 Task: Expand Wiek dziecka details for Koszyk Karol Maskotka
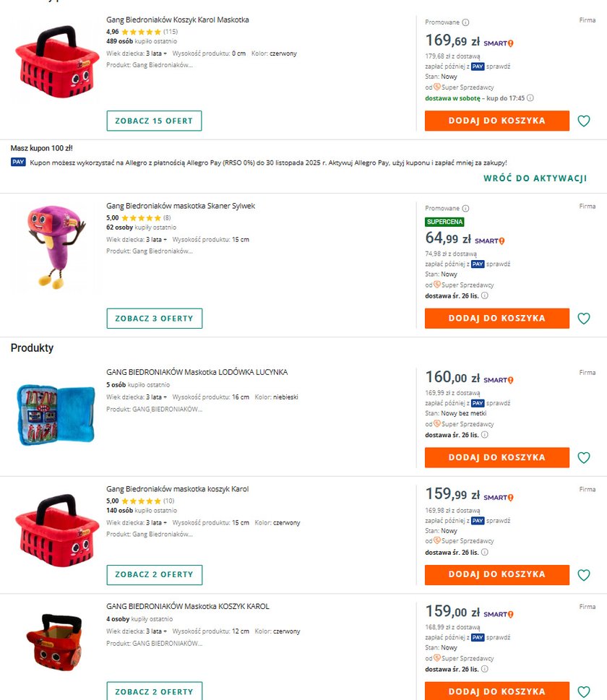tap(165, 53)
